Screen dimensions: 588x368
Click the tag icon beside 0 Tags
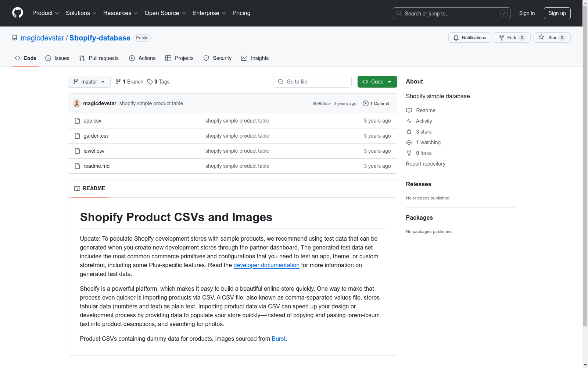(150, 82)
